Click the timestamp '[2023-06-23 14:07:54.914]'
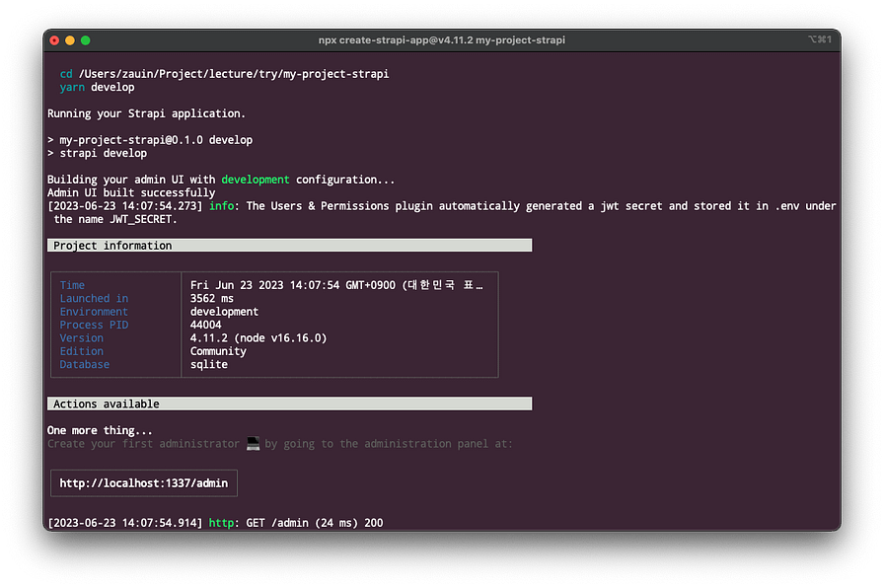The width and height of the screenshot is (884, 588). coord(125,523)
